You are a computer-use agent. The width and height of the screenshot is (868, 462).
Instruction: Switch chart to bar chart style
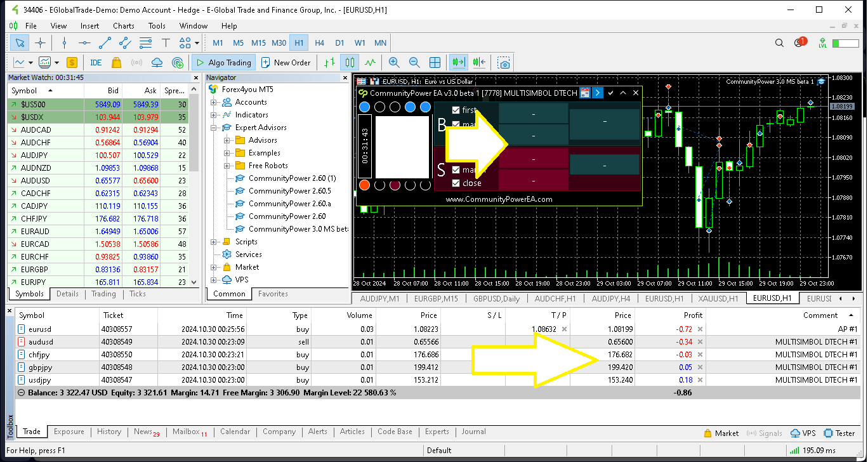tap(329, 63)
